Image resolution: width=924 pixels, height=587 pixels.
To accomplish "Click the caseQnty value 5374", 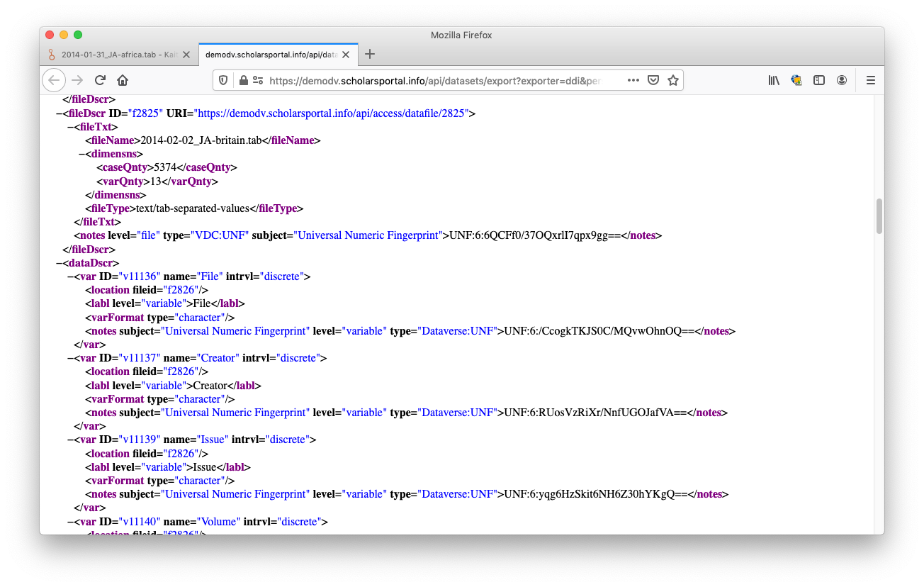I will (164, 167).
